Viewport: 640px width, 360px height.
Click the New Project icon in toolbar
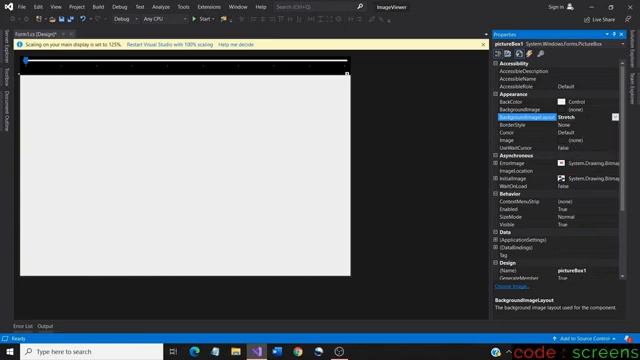(x=39, y=19)
